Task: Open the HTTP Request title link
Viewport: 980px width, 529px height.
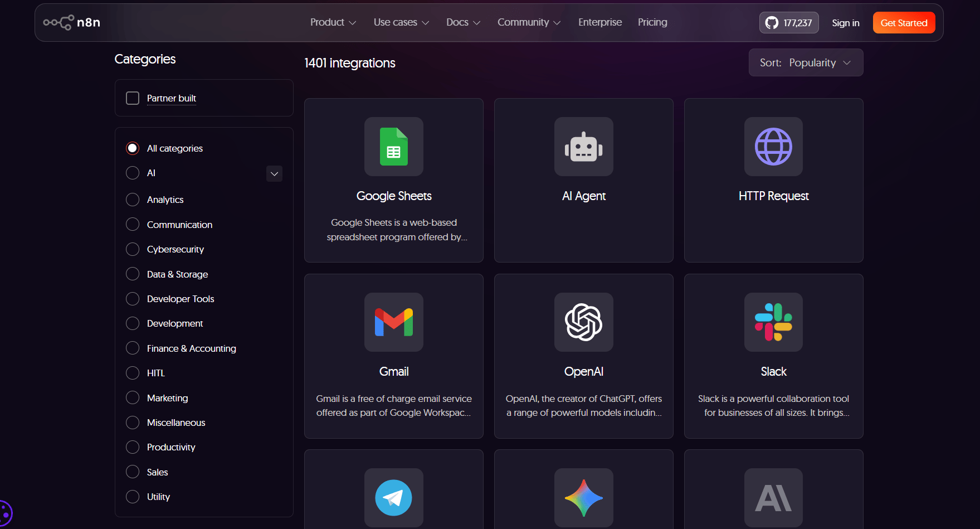Action: [x=773, y=196]
